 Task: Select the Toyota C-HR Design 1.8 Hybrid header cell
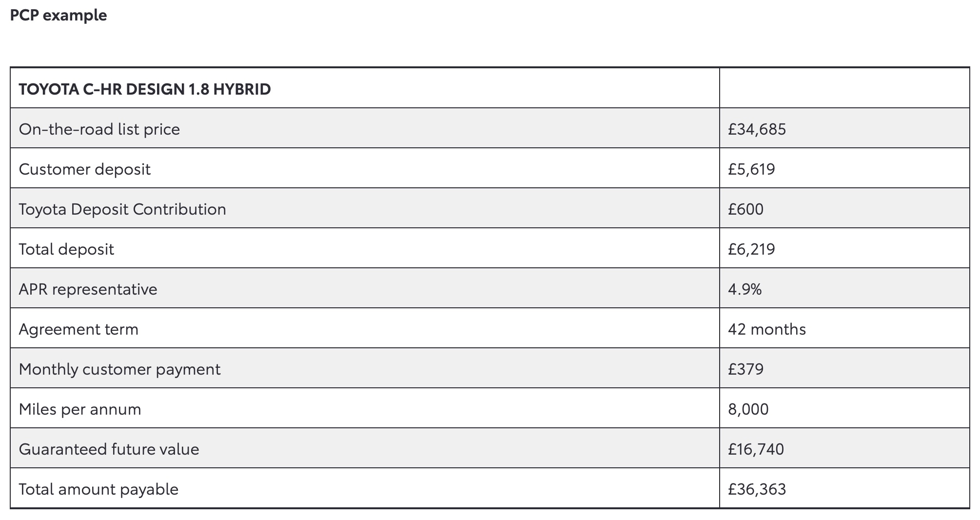click(x=145, y=89)
